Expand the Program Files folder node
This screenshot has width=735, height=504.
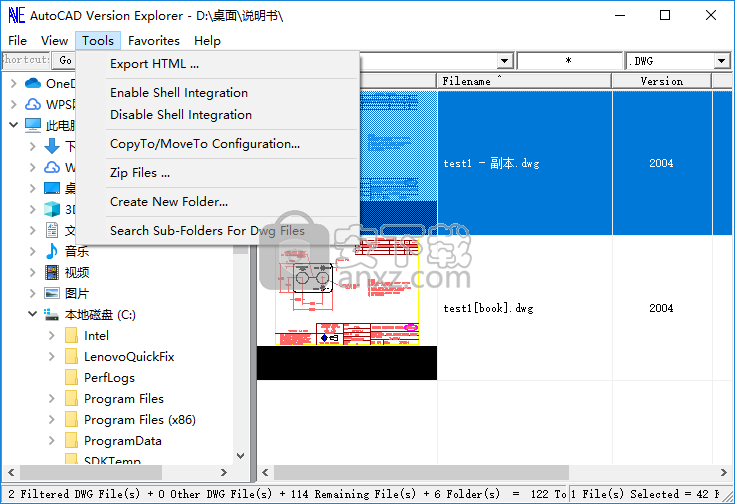coord(52,399)
